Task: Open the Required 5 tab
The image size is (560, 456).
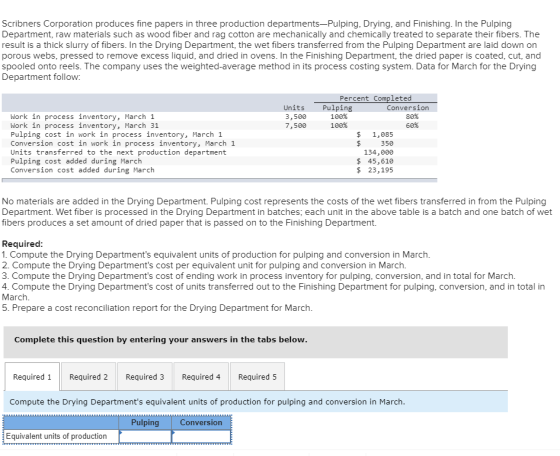Action: (258, 377)
